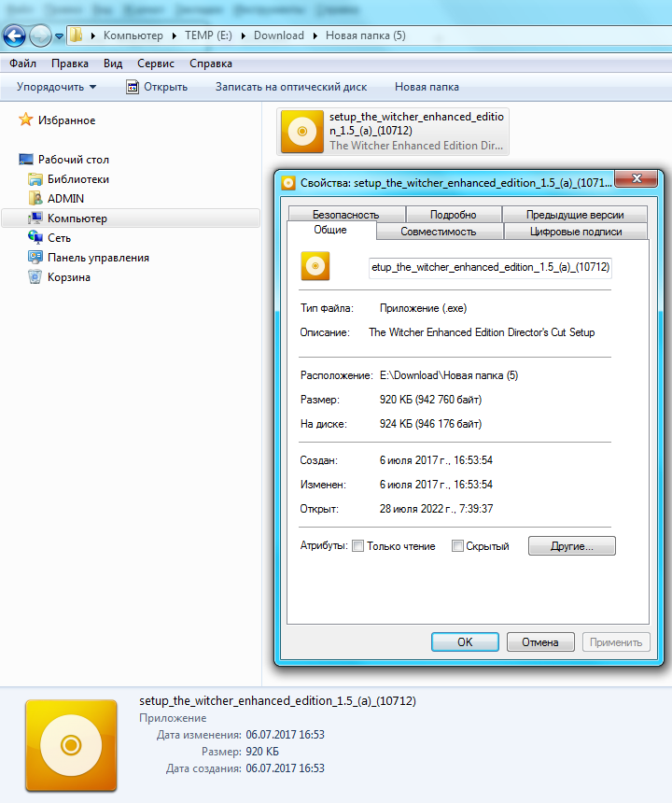Click the Избранное star icon
The image size is (672, 803).
coord(25,120)
